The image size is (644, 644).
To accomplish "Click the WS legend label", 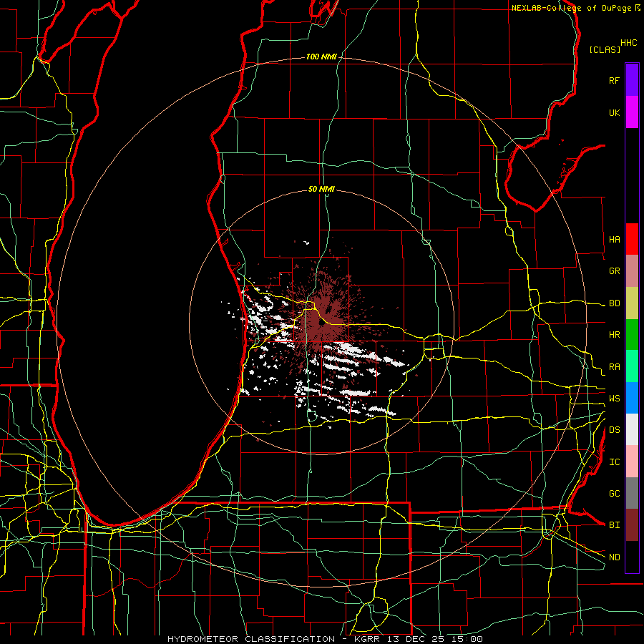I will (614, 398).
